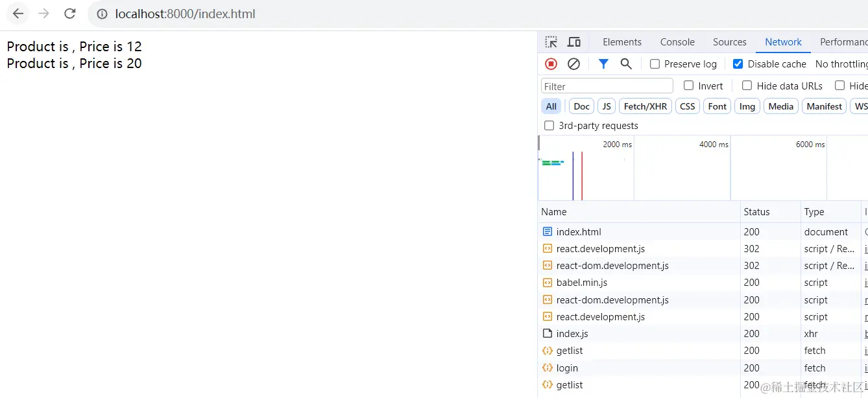Sort requests by Name column header
This screenshot has width=868, height=398.
pyautogui.click(x=639, y=212)
